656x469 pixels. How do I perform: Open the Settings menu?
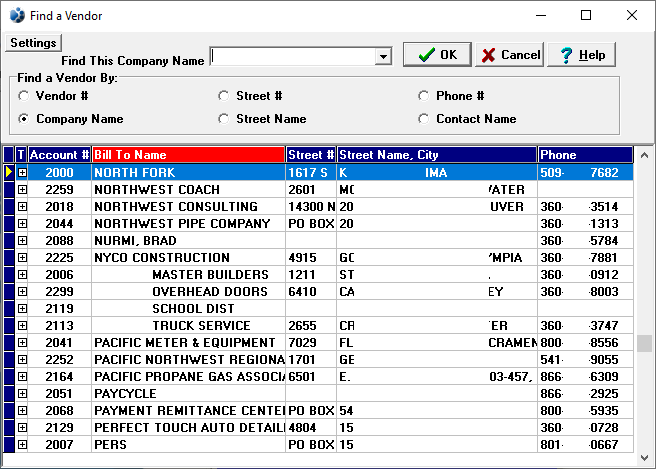33,43
